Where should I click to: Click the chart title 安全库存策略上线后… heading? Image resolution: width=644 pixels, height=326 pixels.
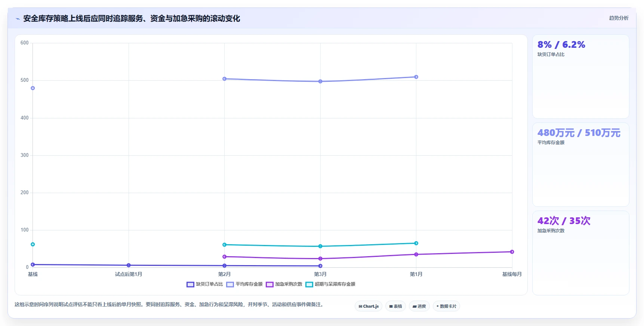tap(132, 19)
